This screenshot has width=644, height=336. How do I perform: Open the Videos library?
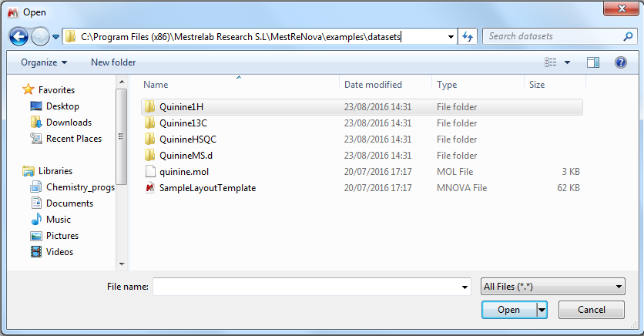pyautogui.click(x=59, y=252)
